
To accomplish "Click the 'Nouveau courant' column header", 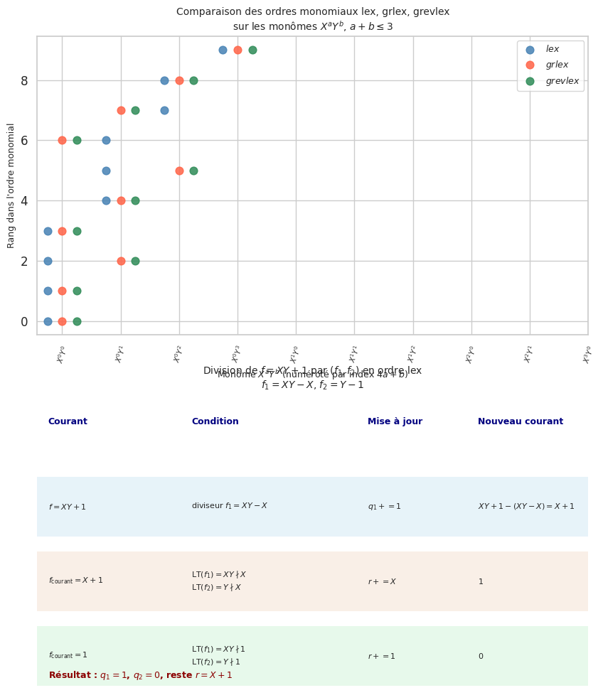I will point(520,421).
